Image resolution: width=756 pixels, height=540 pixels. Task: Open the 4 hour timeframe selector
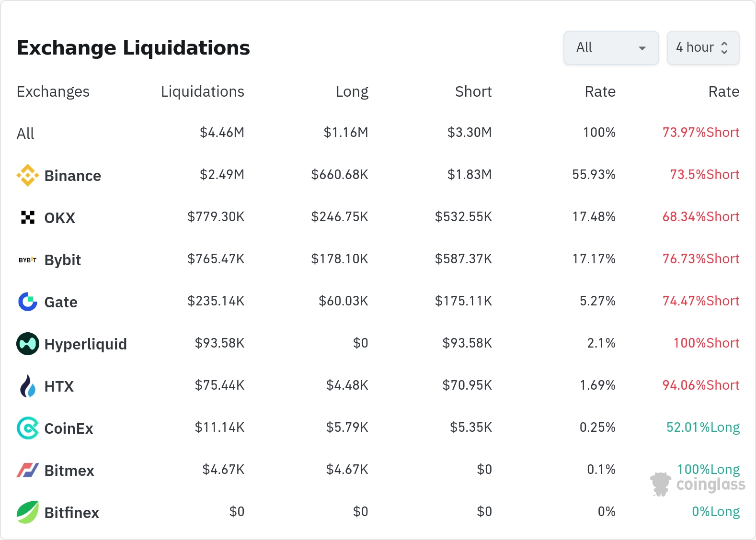click(x=703, y=48)
